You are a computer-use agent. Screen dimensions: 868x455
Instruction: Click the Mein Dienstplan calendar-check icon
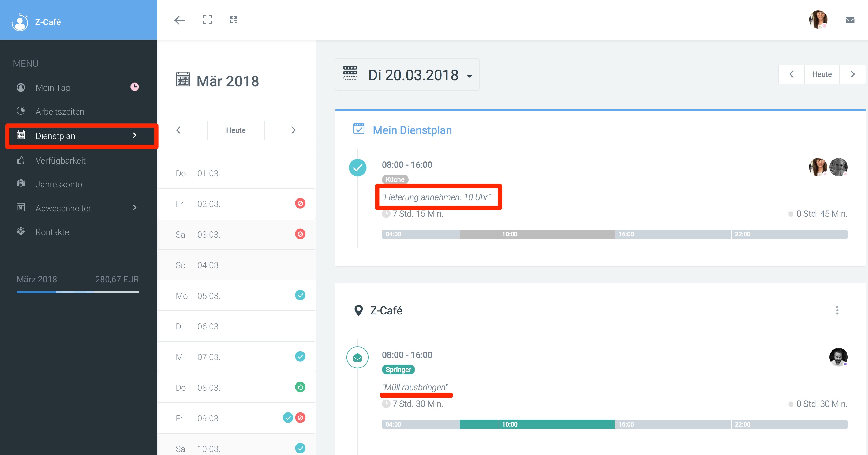pyautogui.click(x=358, y=129)
